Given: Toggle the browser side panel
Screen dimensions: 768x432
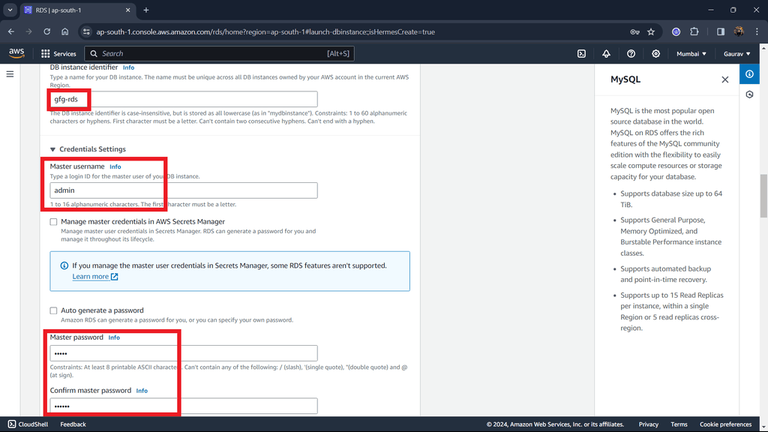Looking at the screenshot, I should point(720,32).
